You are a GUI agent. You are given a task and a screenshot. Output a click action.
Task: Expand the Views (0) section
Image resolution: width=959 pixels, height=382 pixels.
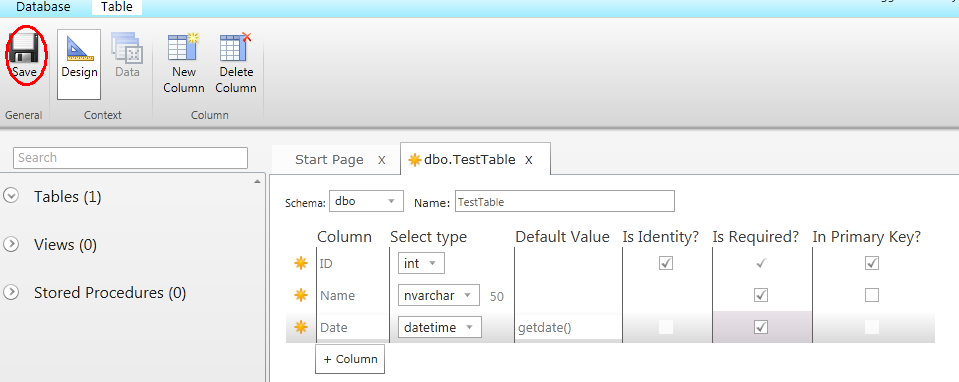10,244
